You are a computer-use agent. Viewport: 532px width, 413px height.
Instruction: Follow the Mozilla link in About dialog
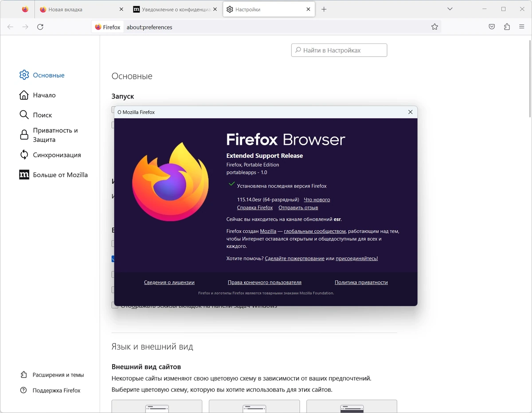pyautogui.click(x=268, y=231)
